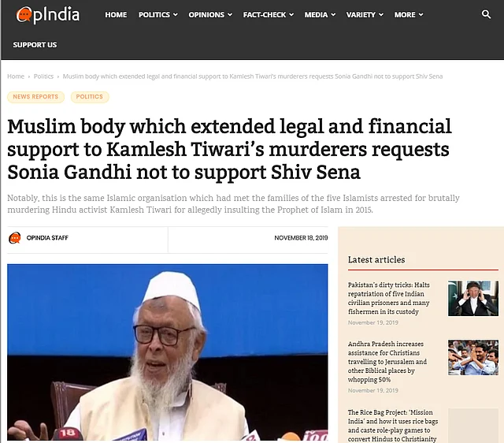
Task: Open The Rice Bag Project article
Action: point(393,426)
